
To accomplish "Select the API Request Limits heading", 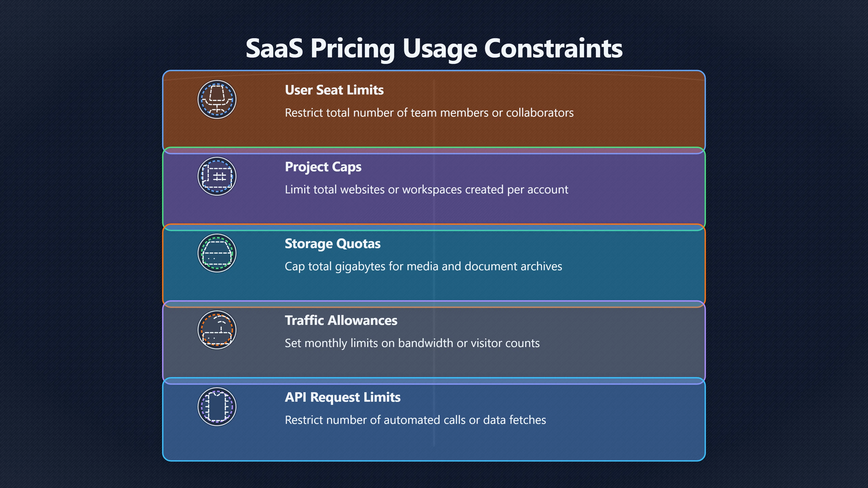I will 343,397.
